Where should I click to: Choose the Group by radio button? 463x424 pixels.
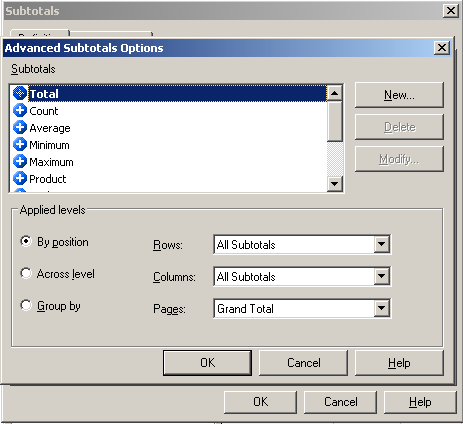(x=26, y=305)
